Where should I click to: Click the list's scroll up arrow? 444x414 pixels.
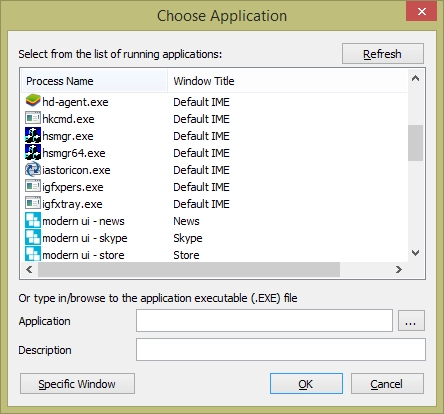pos(415,79)
